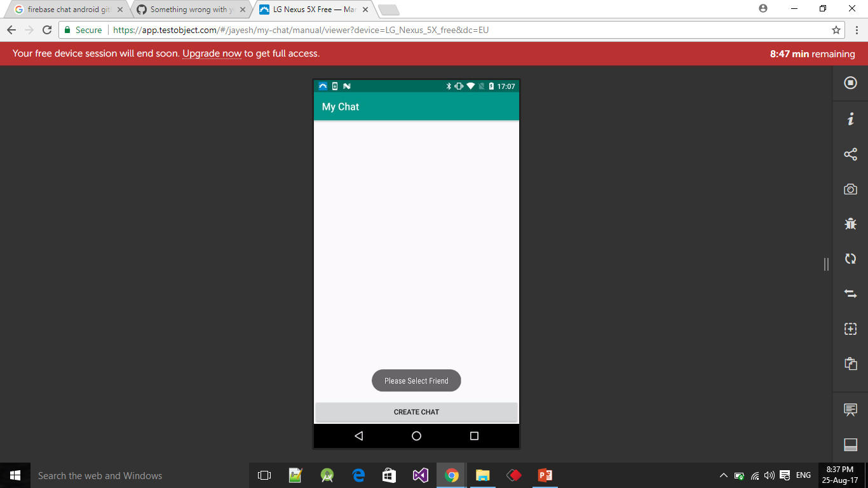Viewport: 868px width, 488px height.
Task: Take a screenshot of the device
Action: 850,189
